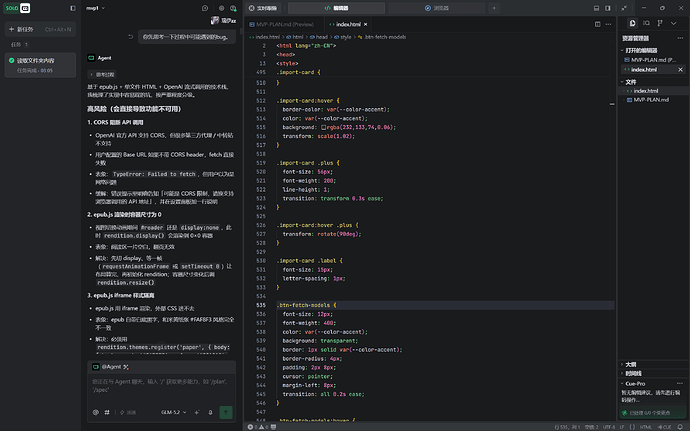690x431 pixels.
Task: Click the microphone voice input icon
Action: 210,413
